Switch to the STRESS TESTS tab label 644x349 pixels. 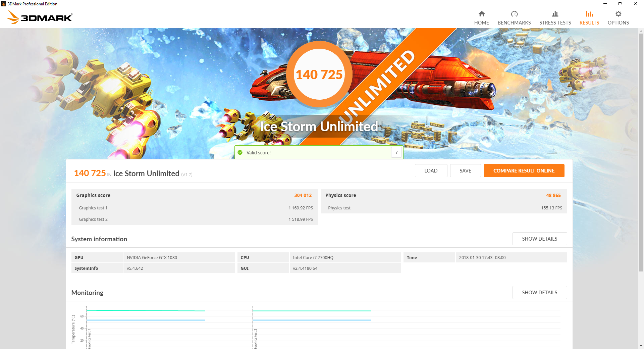pyautogui.click(x=555, y=23)
